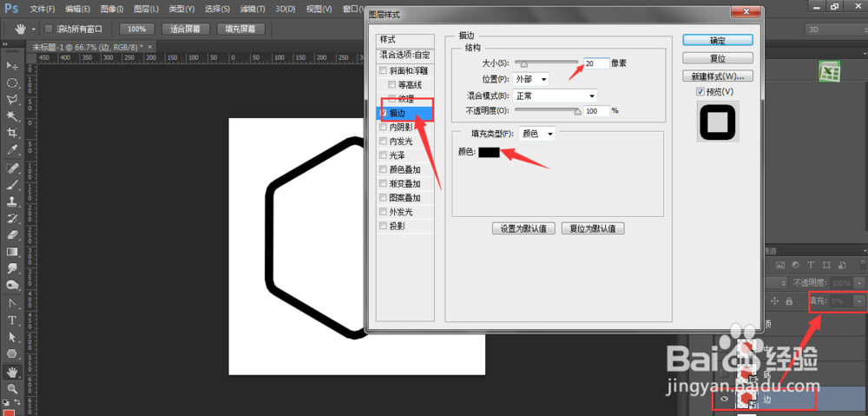Screen dimensions: 868x416
Task: Select the Path Selection arrow tool
Action: pos(11,337)
